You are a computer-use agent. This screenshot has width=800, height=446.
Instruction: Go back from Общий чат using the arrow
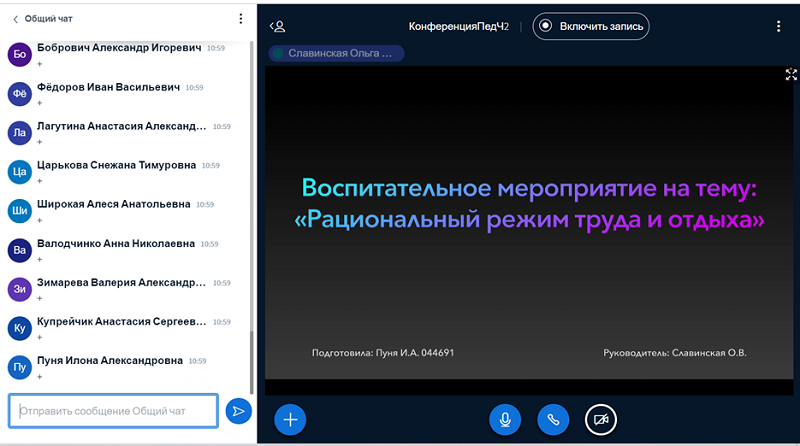tap(15, 19)
